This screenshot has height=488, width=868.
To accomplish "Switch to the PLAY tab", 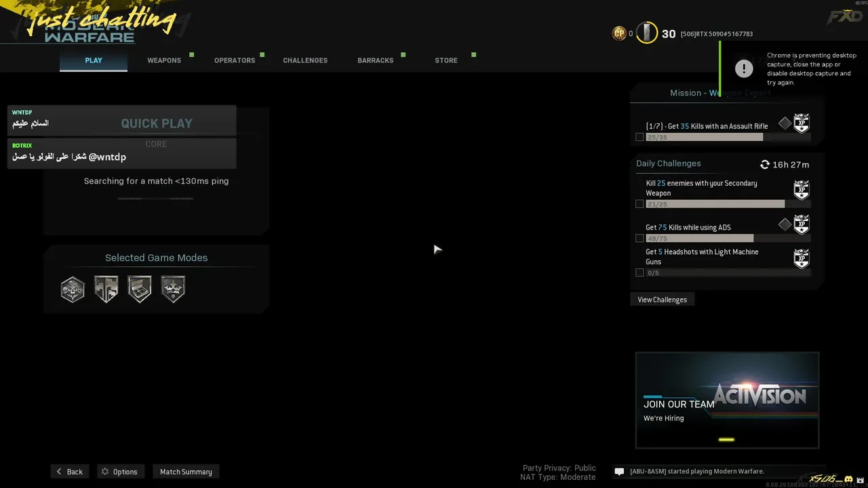I will click(x=94, y=60).
